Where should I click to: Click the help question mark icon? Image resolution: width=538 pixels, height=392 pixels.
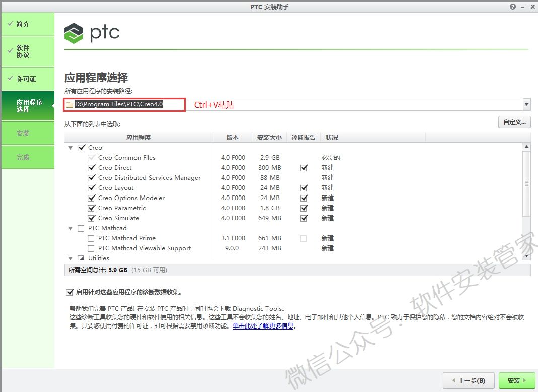pyautogui.click(x=513, y=7)
